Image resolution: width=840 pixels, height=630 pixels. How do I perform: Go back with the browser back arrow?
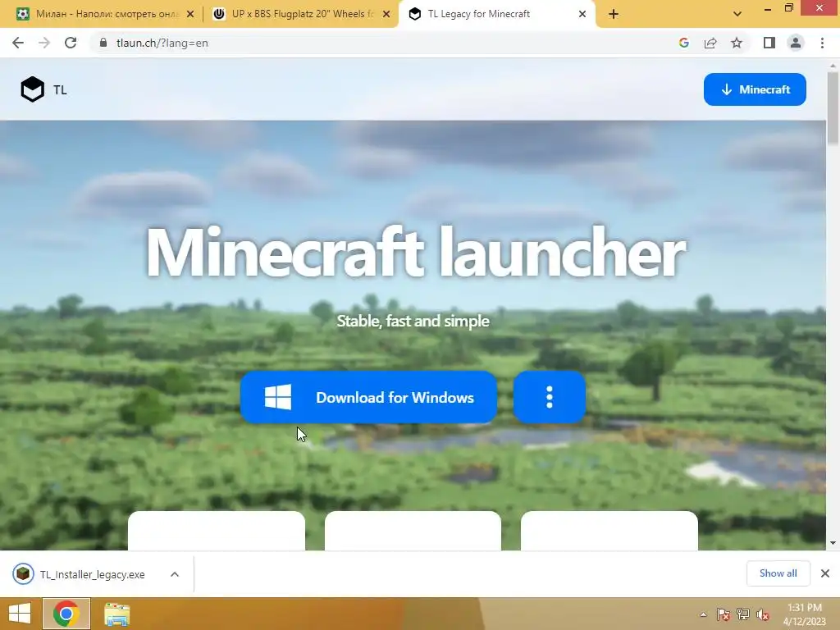tap(18, 43)
